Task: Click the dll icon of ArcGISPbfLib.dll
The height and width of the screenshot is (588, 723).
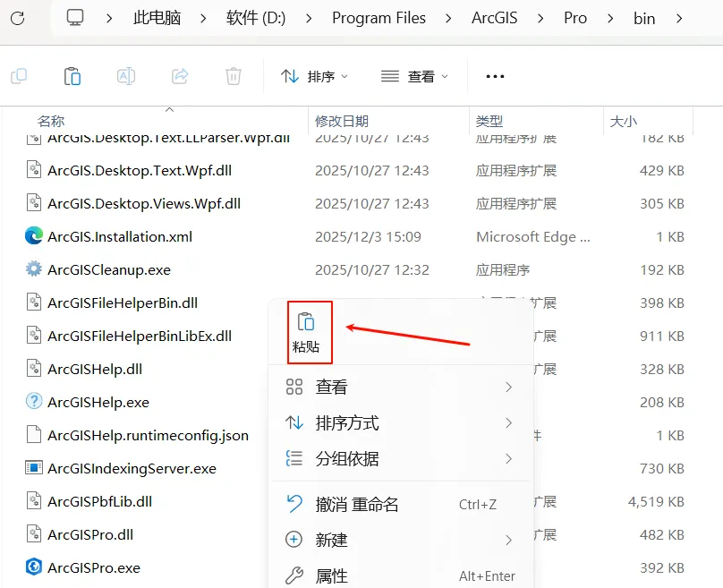Action: click(x=34, y=501)
